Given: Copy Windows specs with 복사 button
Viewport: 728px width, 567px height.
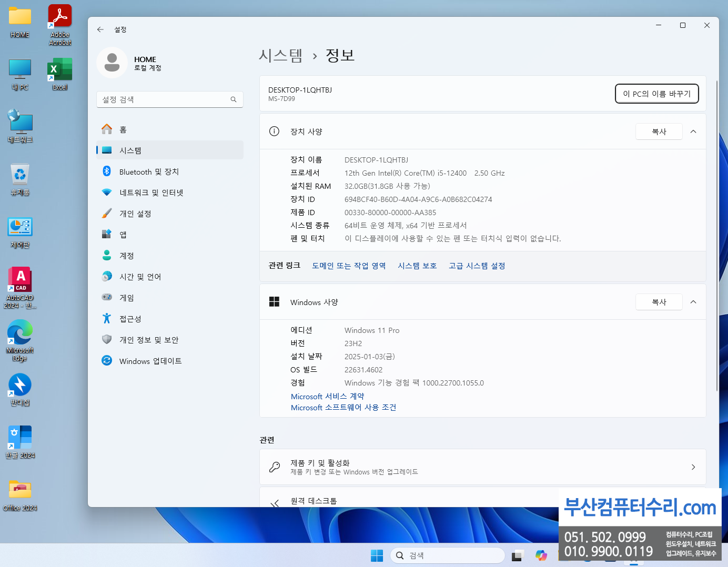Looking at the screenshot, I should pyautogui.click(x=659, y=302).
